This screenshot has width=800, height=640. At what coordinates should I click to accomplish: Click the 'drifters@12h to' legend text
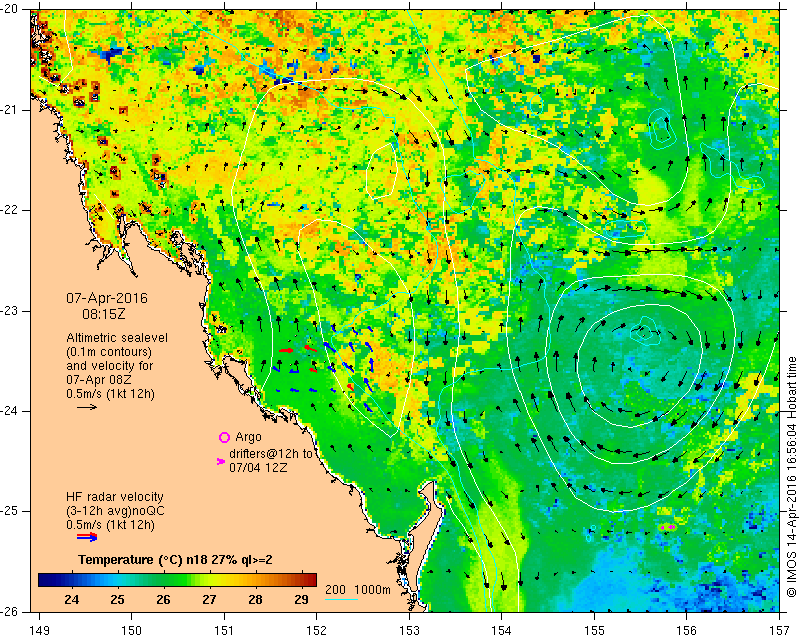pyautogui.click(x=270, y=454)
